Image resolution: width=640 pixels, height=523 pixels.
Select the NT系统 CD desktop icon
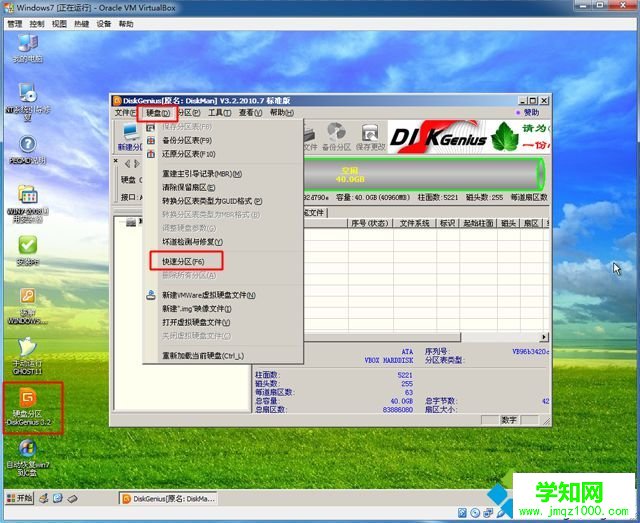(x=27, y=102)
